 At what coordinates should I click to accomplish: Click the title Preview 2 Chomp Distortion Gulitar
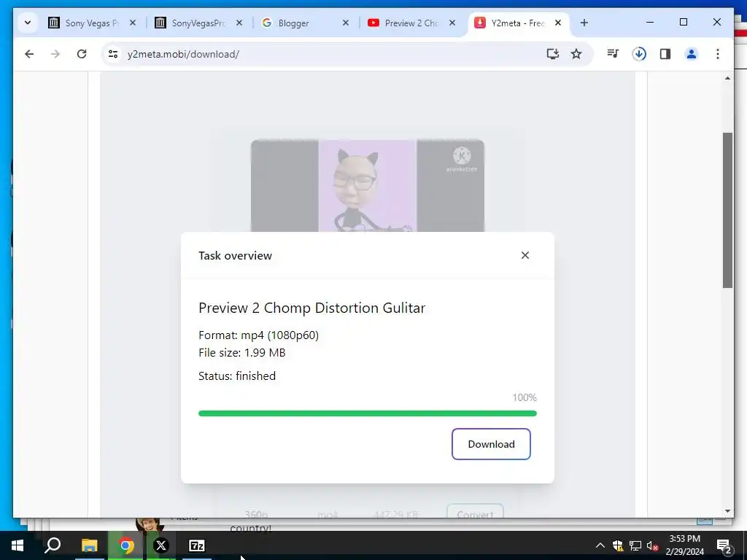tap(311, 308)
